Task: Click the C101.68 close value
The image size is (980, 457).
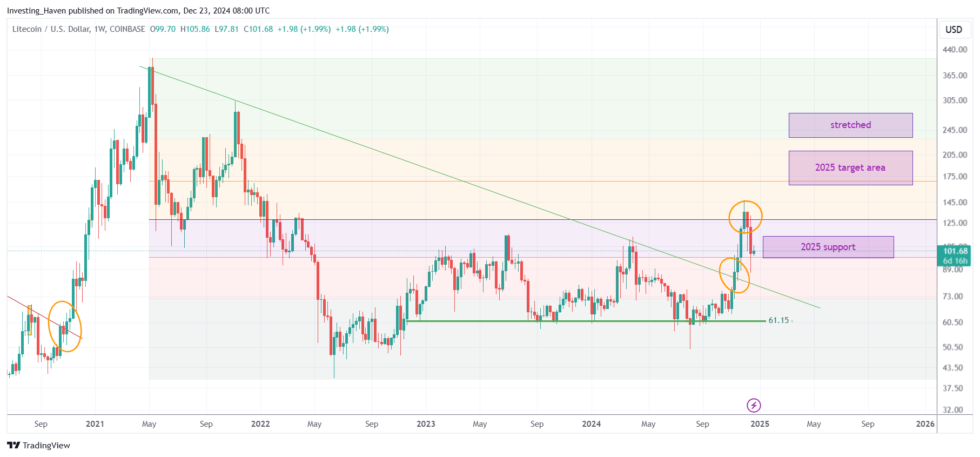Action: 258,29
